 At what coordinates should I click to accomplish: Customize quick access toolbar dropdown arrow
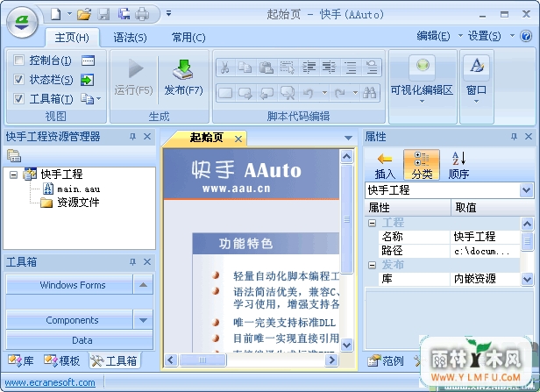[x=168, y=14]
